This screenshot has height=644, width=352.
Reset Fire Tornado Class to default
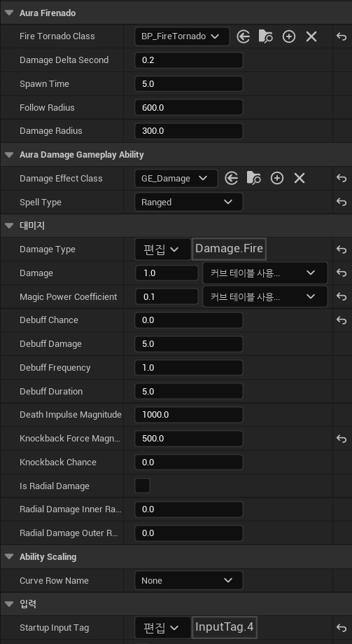342,36
